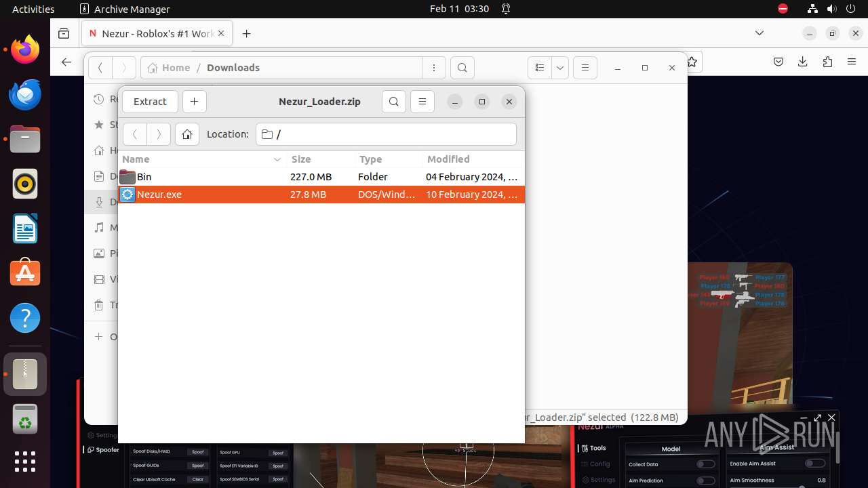Click the '04 February 2024' modified cell

click(472, 177)
